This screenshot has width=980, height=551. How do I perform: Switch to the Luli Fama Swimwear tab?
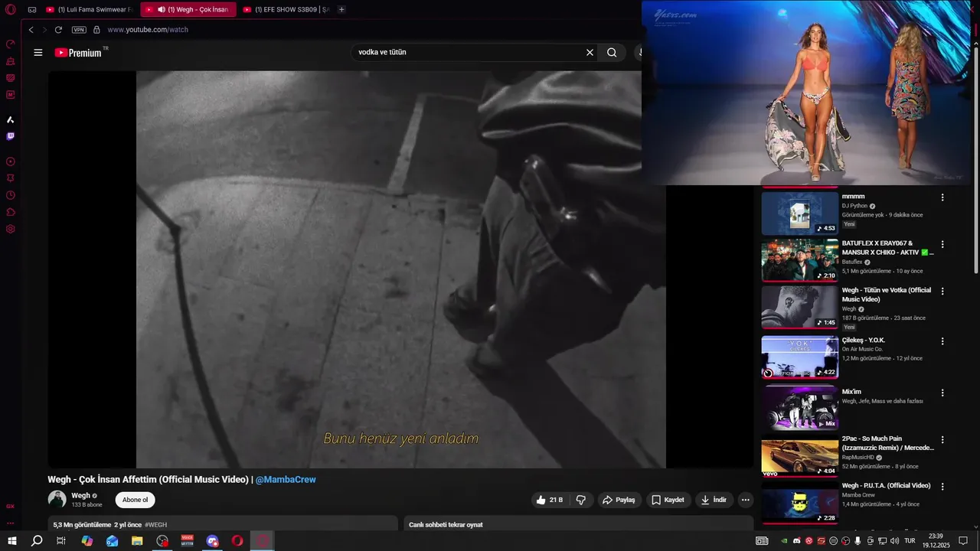click(x=89, y=10)
